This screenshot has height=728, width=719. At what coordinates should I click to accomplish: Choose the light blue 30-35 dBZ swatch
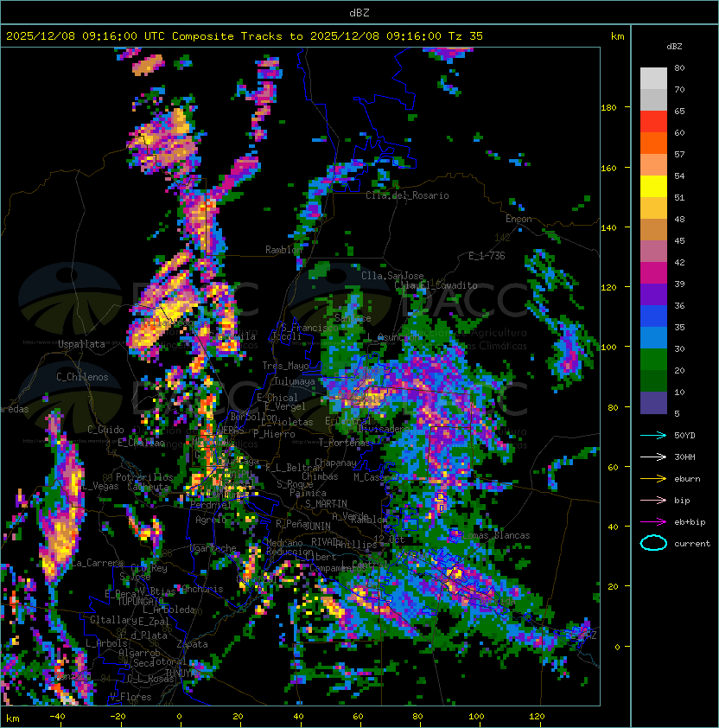pos(653,337)
